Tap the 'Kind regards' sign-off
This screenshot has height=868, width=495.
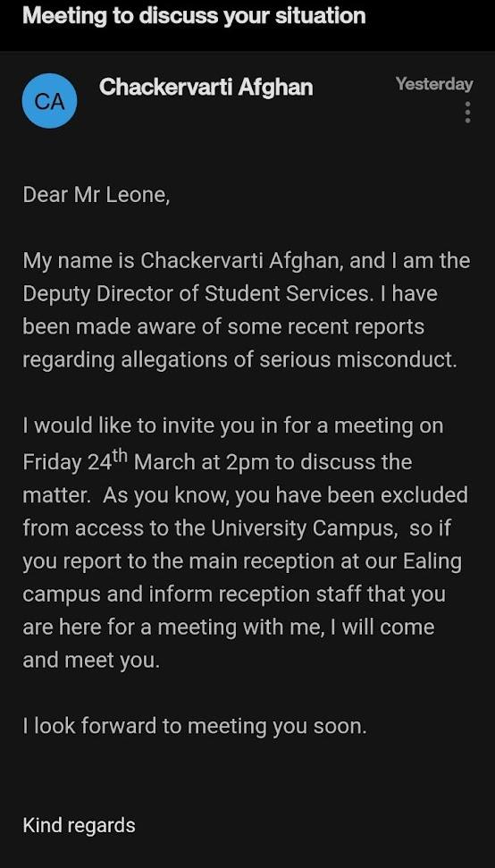point(79,825)
